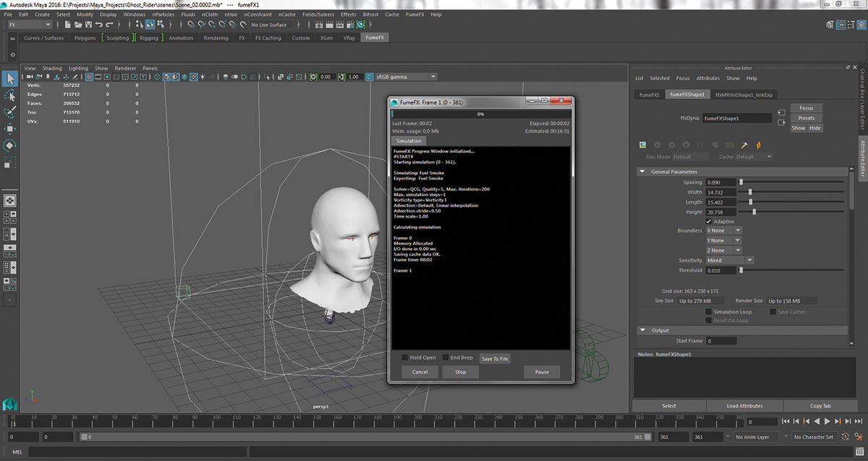Image resolution: width=868 pixels, height=461 pixels.
Task: Choose the Move tool in toolbox
Action: (x=10, y=129)
